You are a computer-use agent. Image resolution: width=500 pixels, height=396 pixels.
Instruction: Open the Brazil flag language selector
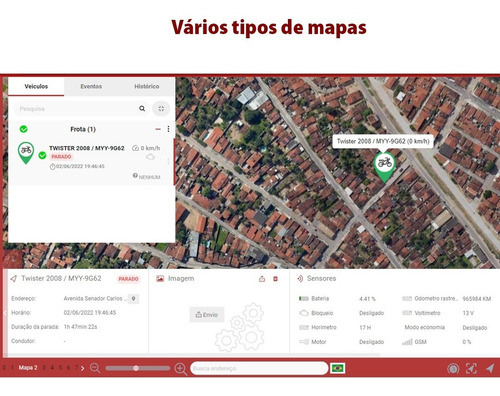pos(337,368)
